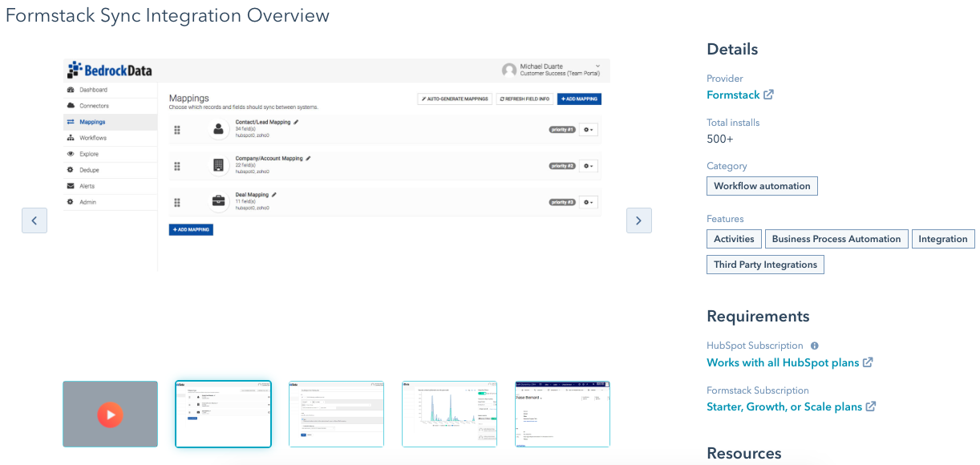This screenshot has height=465, width=980.
Task: Select the contact record screenshot thumbnail
Action: [563, 414]
